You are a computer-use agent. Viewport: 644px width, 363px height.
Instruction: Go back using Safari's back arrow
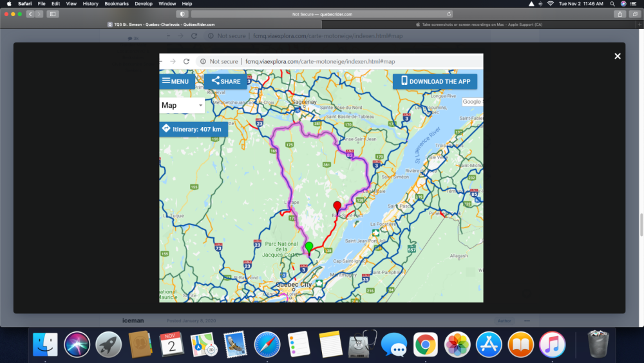point(30,14)
